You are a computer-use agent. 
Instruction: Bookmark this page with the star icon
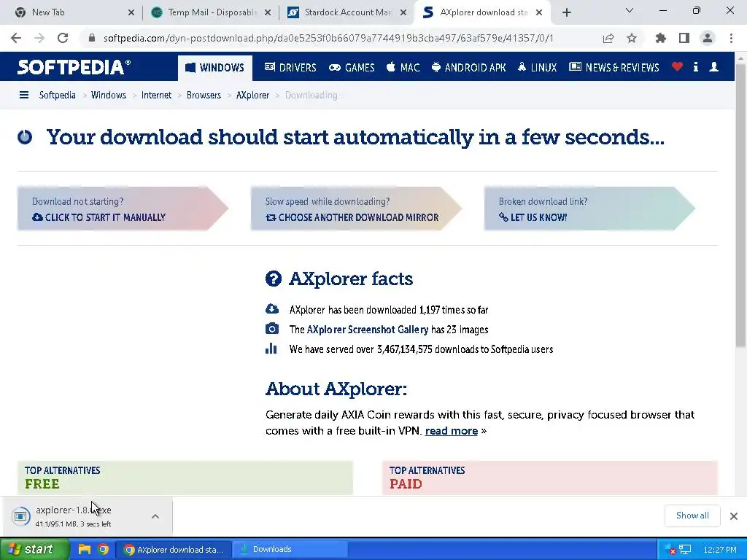(632, 38)
